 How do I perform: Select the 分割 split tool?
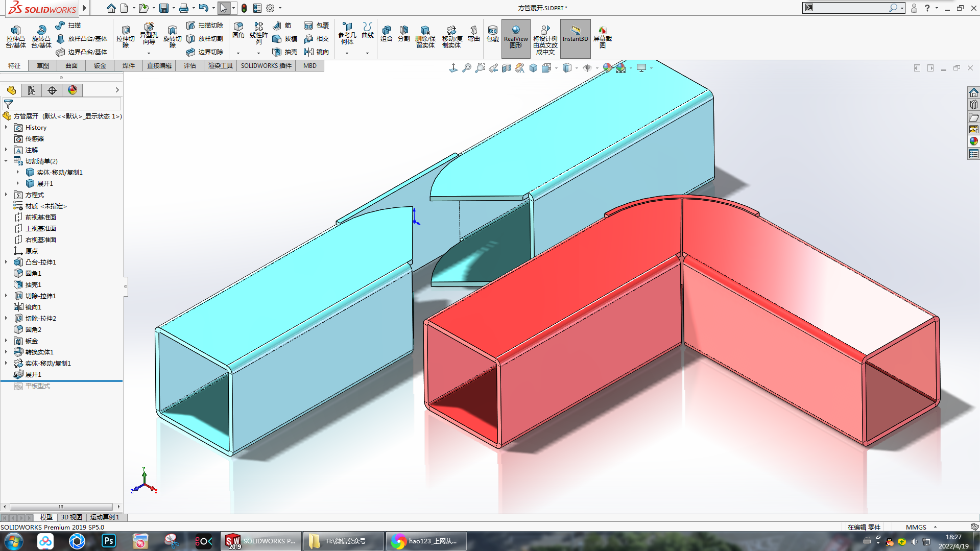[404, 34]
